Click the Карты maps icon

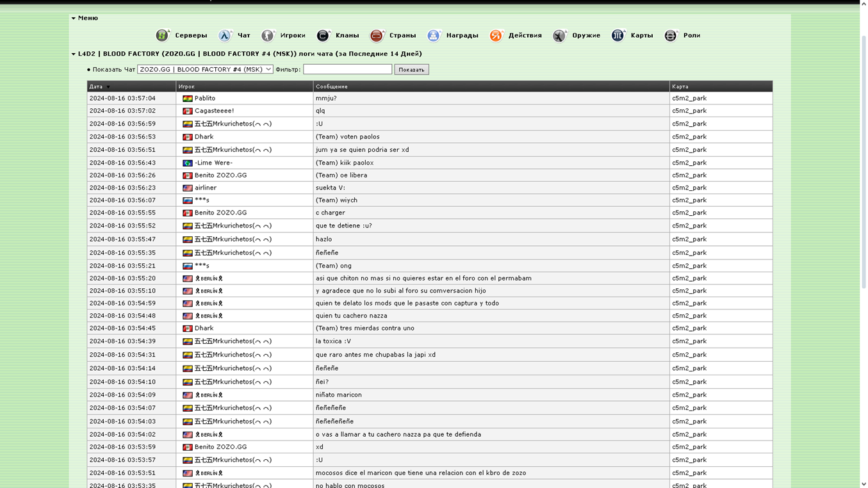pyautogui.click(x=618, y=35)
